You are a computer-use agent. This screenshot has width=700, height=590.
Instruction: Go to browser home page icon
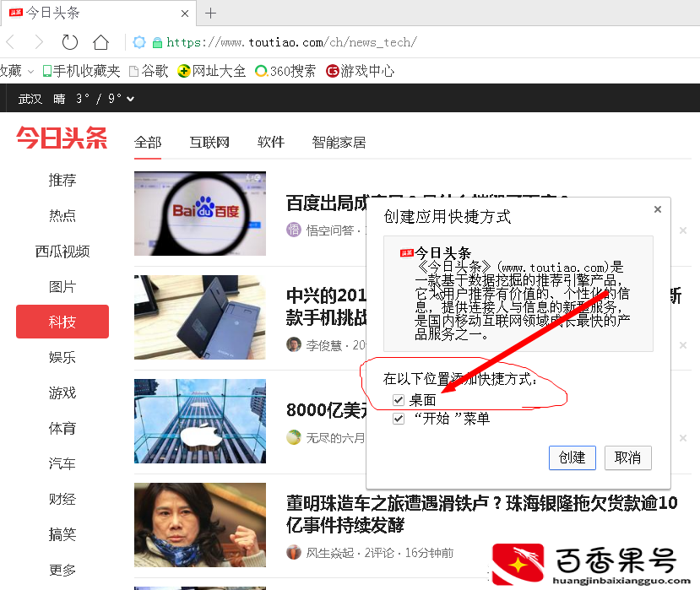tap(100, 42)
